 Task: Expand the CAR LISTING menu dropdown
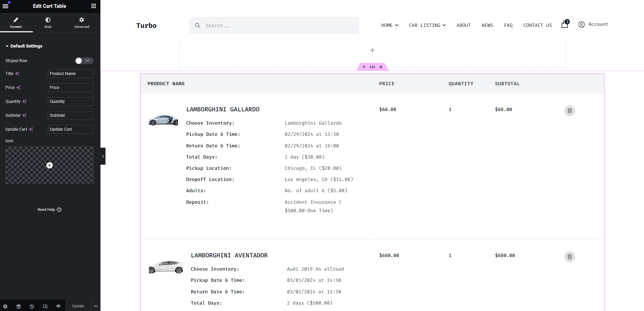pos(427,25)
